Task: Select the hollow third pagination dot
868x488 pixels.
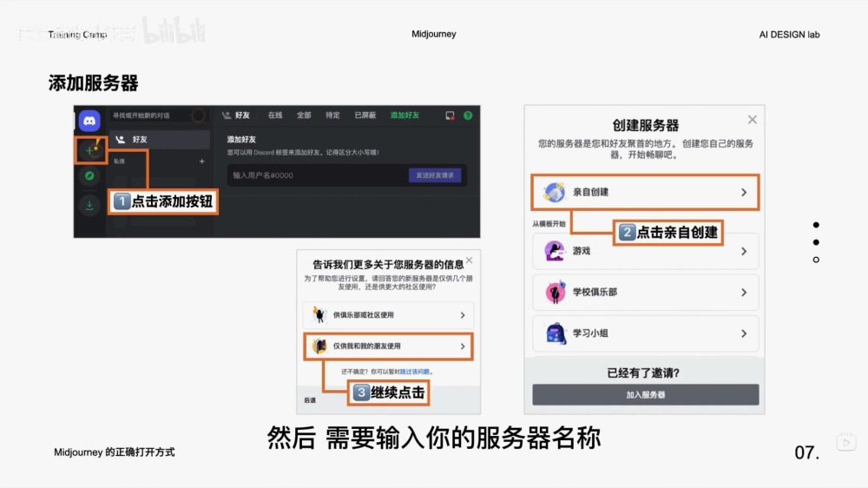Action: point(816,260)
